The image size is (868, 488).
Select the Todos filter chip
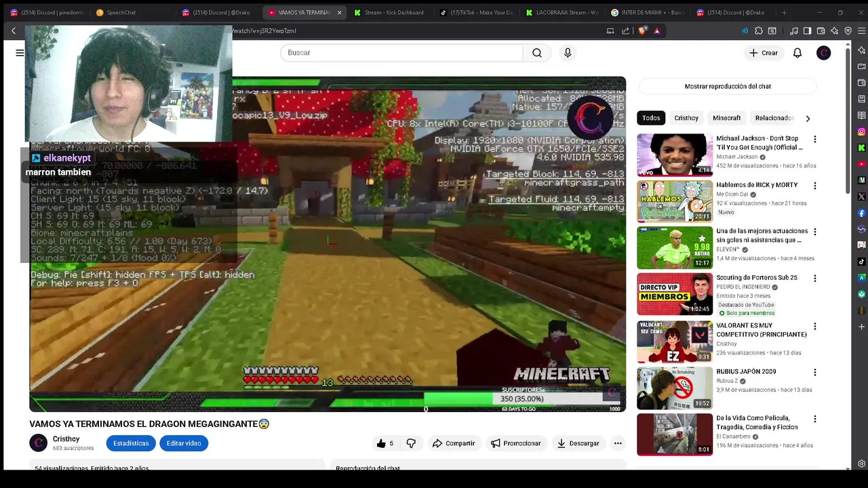click(651, 118)
